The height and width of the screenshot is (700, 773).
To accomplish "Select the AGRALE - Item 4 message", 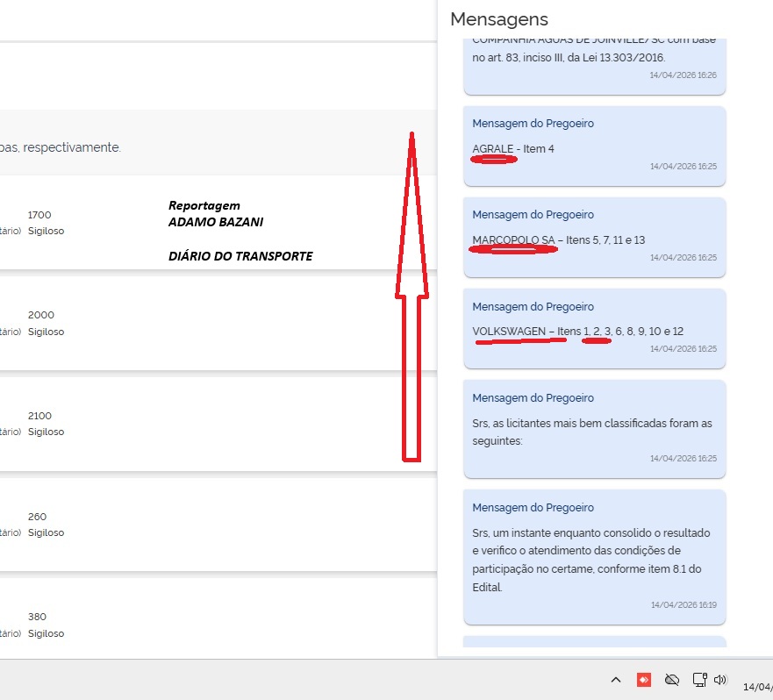I will [x=594, y=146].
